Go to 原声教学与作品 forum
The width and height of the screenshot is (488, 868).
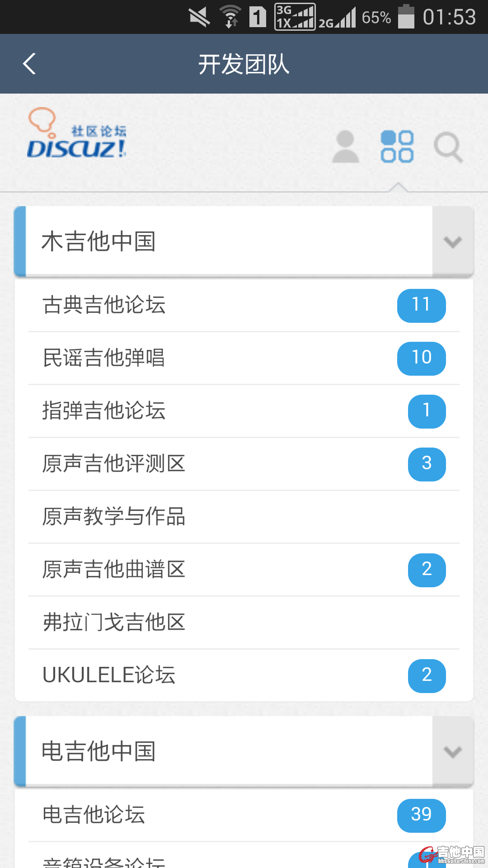pyautogui.click(x=114, y=517)
